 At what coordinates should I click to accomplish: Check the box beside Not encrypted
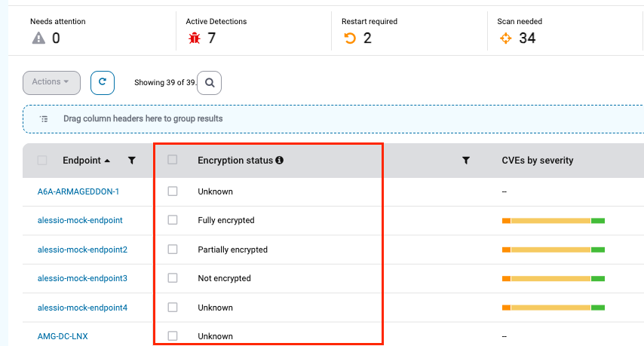tap(173, 278)
